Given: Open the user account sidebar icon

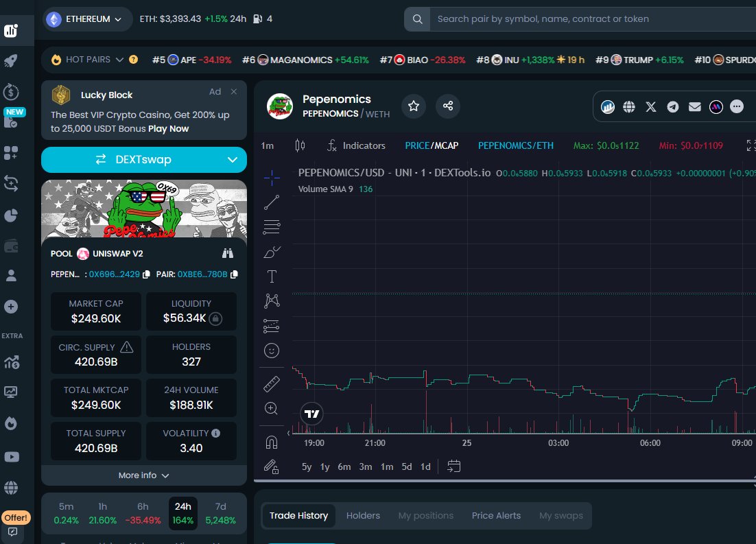Looking at the screenshot, I should (11, 275).
